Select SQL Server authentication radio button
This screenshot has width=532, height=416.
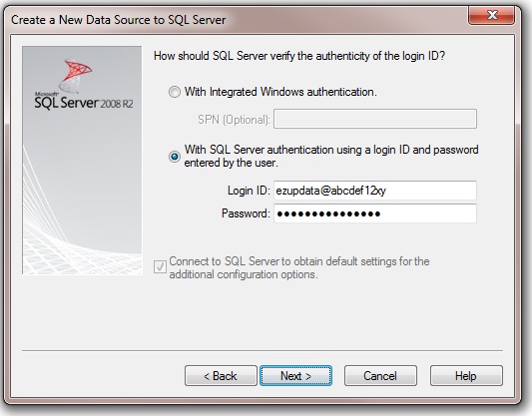click(x=175, y=157)
